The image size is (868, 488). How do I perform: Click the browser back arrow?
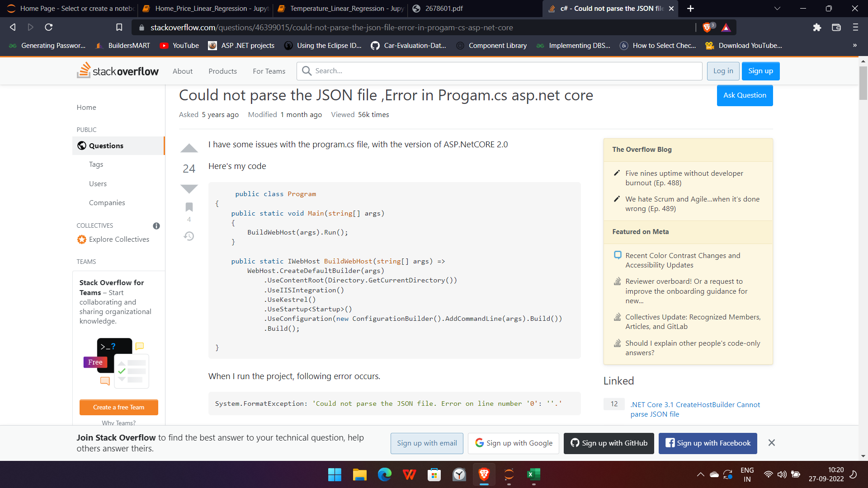tap(13, 27)
